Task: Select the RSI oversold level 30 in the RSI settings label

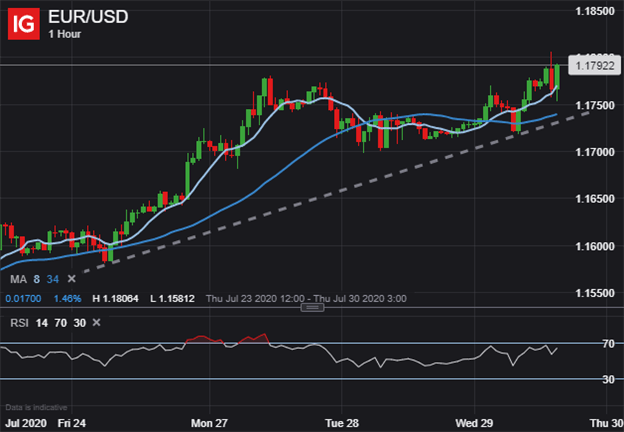Action: tap(80, 323)
